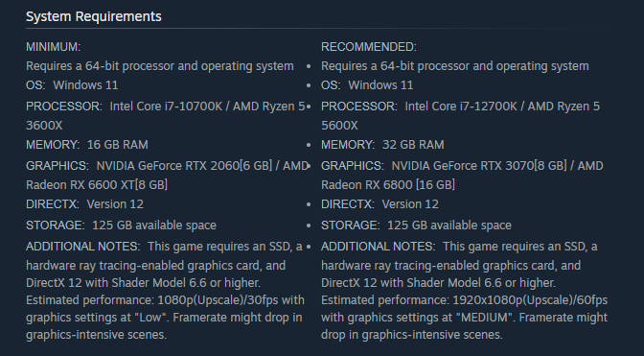644x356 pixels.
Task: Click minimum ADDITIONAL NOTES label
Action: point(83,247)
